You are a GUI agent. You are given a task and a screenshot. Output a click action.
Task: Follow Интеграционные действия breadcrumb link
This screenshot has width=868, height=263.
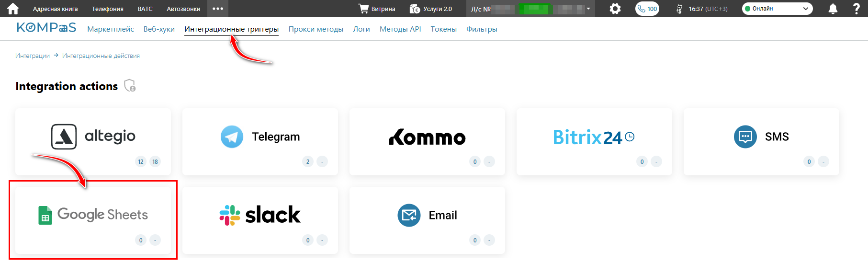point(101,56)
